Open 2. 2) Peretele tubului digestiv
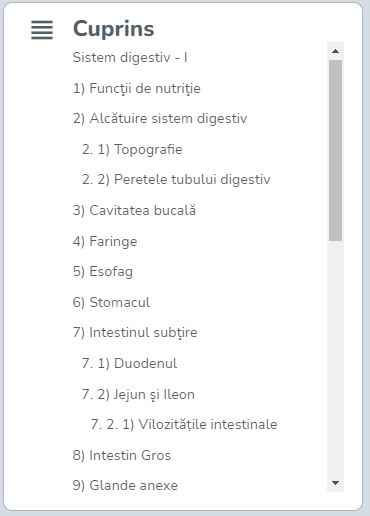 tap(176, 179)
